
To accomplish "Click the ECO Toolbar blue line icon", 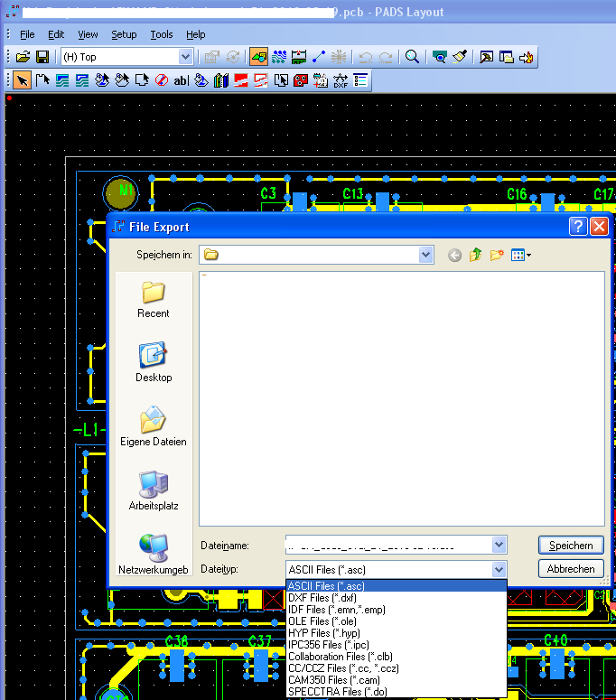I will point(319,57).
